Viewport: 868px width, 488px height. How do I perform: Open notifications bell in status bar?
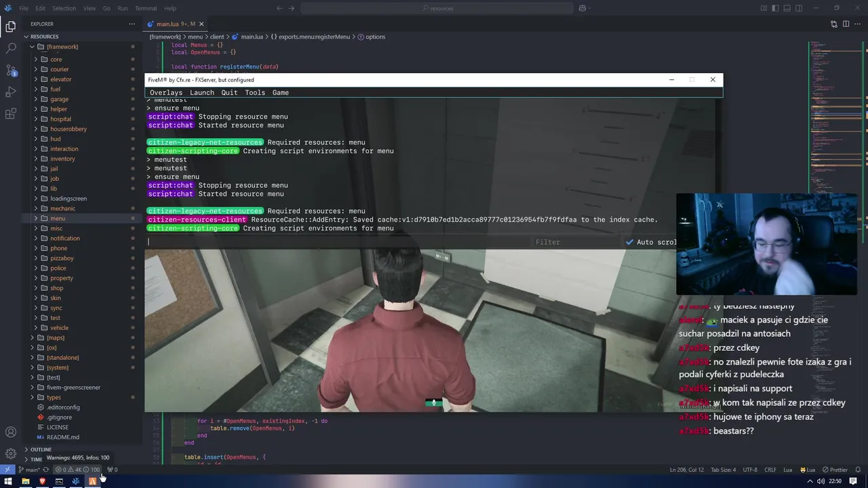tap(859, 470)
